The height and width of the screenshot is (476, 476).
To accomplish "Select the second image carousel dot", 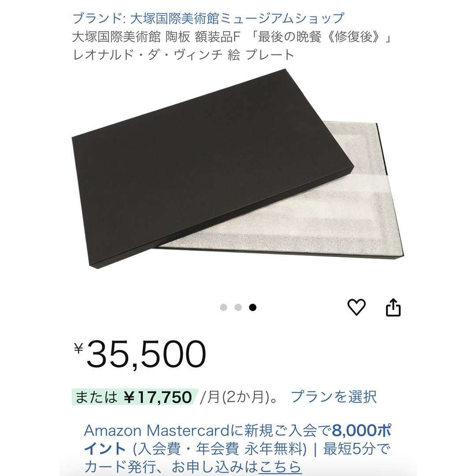I will [238, 308].
